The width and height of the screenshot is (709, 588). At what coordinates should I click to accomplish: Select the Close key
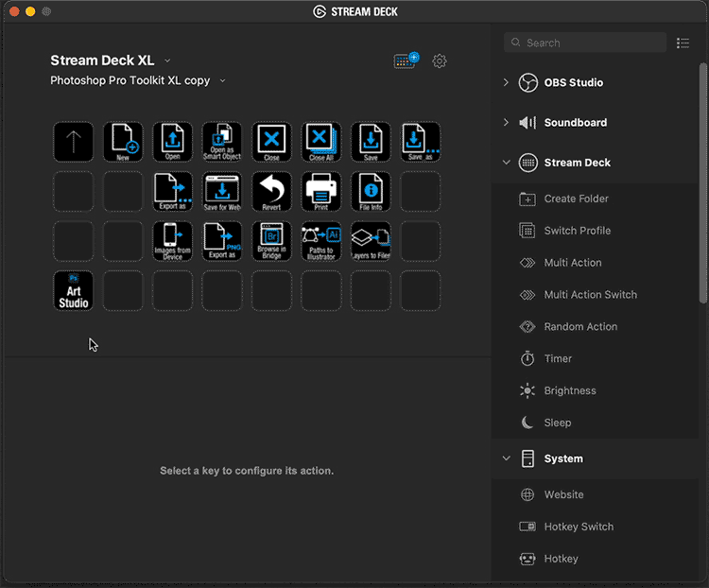point(271,142)
